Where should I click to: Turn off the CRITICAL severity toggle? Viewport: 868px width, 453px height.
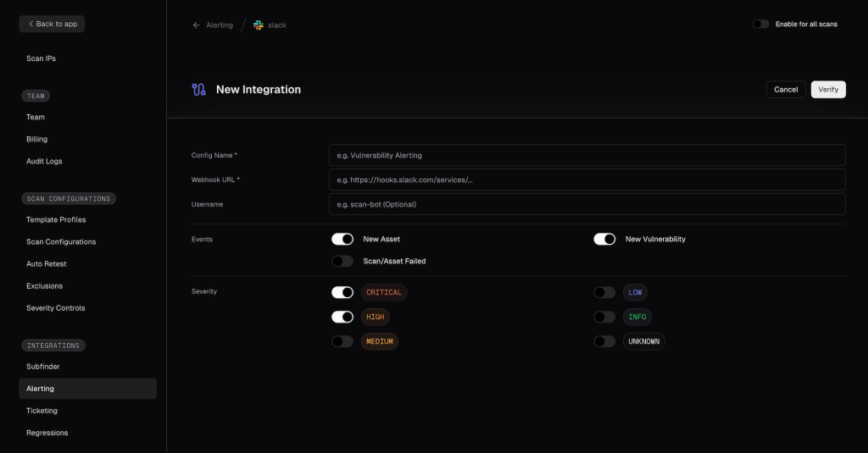342,292
